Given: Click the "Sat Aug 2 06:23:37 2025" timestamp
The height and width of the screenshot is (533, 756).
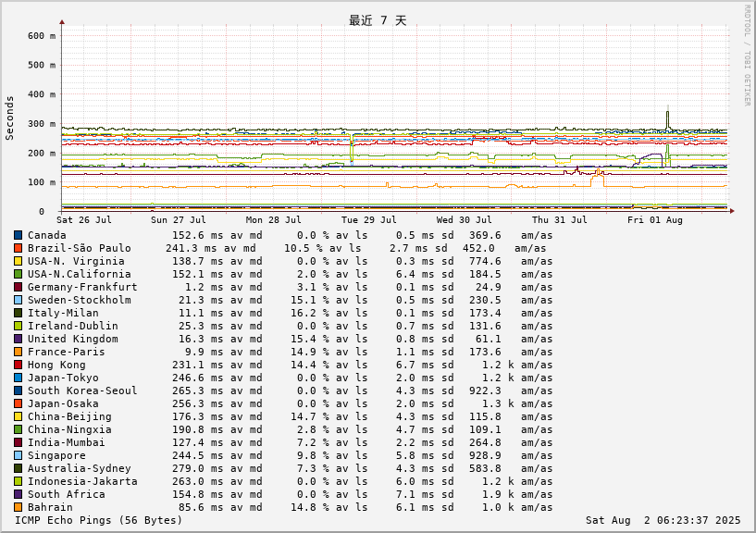Looking at the screenshot, I should click(x=663, y=520).
